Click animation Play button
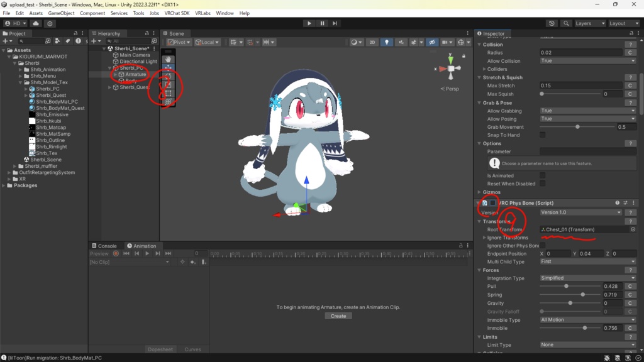The height and width of the screenshot is (362, 644). [x=147, y=254]
